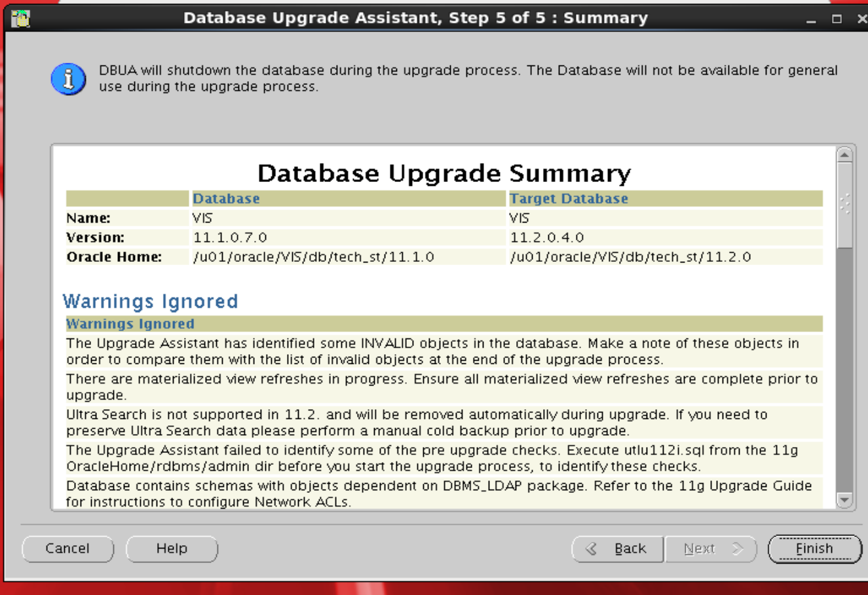Click the Cancel button

tap(67, 549)
